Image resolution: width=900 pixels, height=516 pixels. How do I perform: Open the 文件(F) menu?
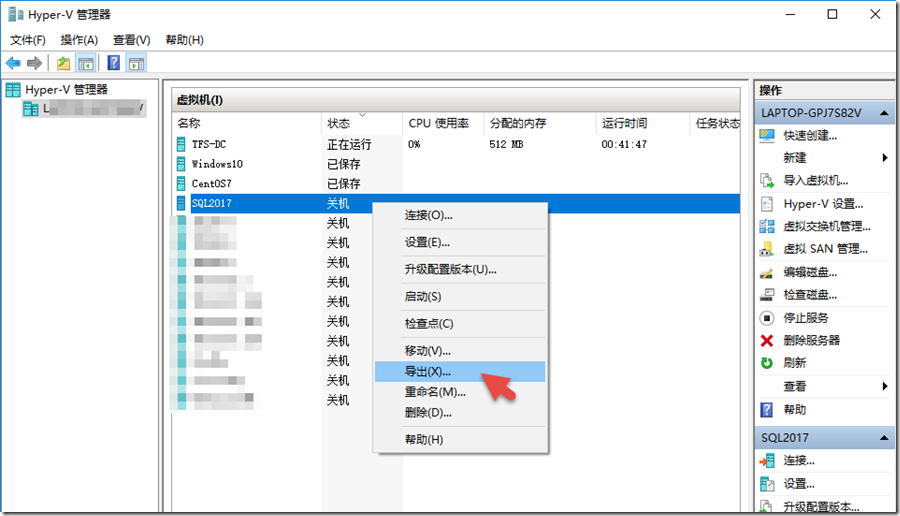pos(28,40)
